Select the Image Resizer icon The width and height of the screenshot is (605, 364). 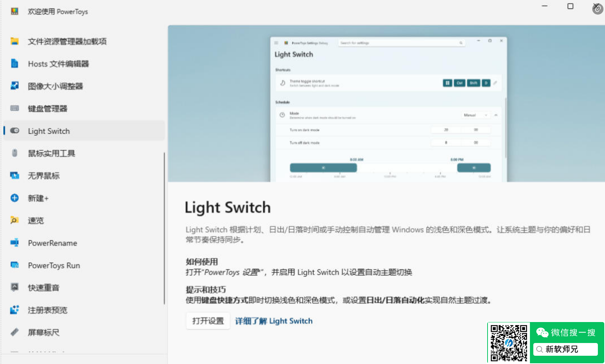[15, 86]
